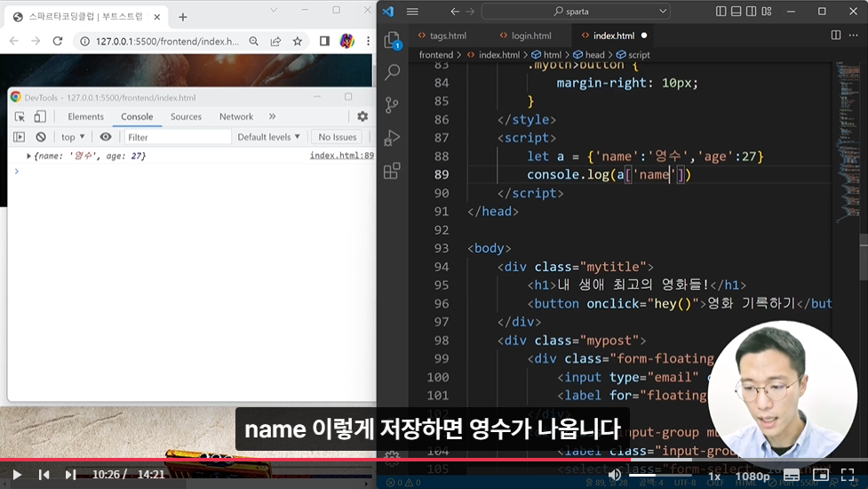Click script breadcrumb segment

pyautogui.click(x=639, y=55)
